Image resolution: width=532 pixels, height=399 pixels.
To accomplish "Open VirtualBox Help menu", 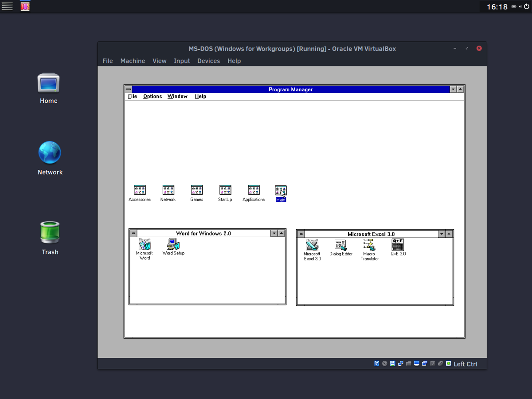I will pyautogui.click(x=234, y=61).
